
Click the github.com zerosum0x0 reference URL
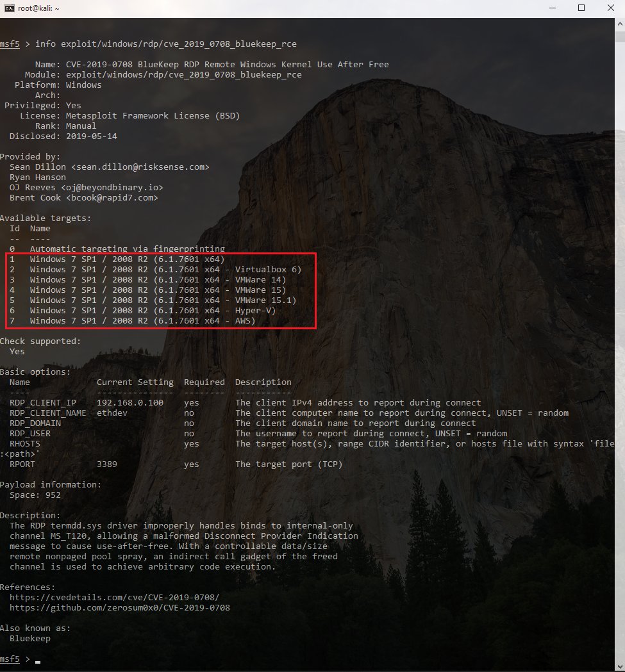pos(120,608)
